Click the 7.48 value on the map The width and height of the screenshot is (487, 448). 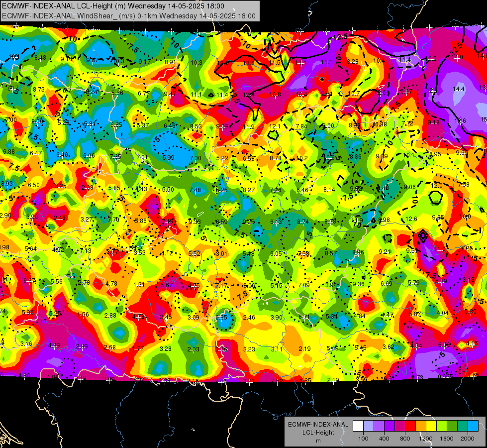[x=195, y=190]
